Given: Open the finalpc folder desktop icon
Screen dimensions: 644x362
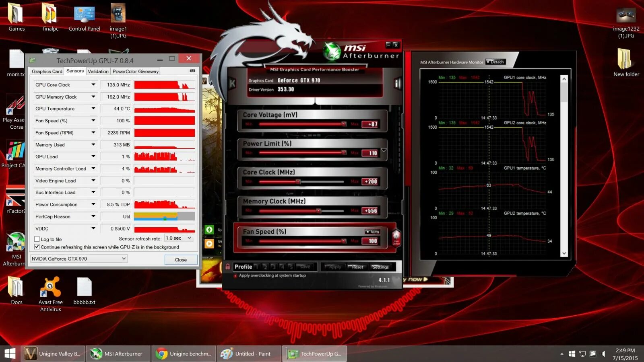Looking at the screenshot, I should 50,17.
